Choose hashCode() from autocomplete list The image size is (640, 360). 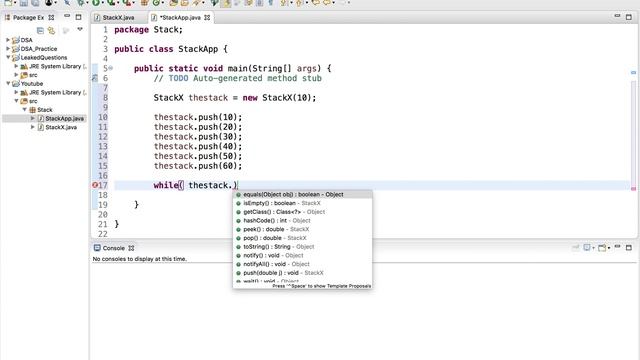[302, 220]
